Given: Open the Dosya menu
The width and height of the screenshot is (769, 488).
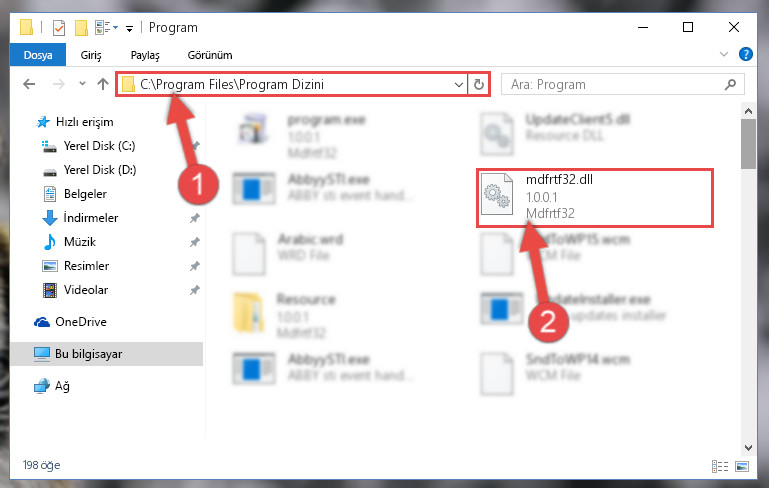Looking at the screenshot, I should (38, 55).
